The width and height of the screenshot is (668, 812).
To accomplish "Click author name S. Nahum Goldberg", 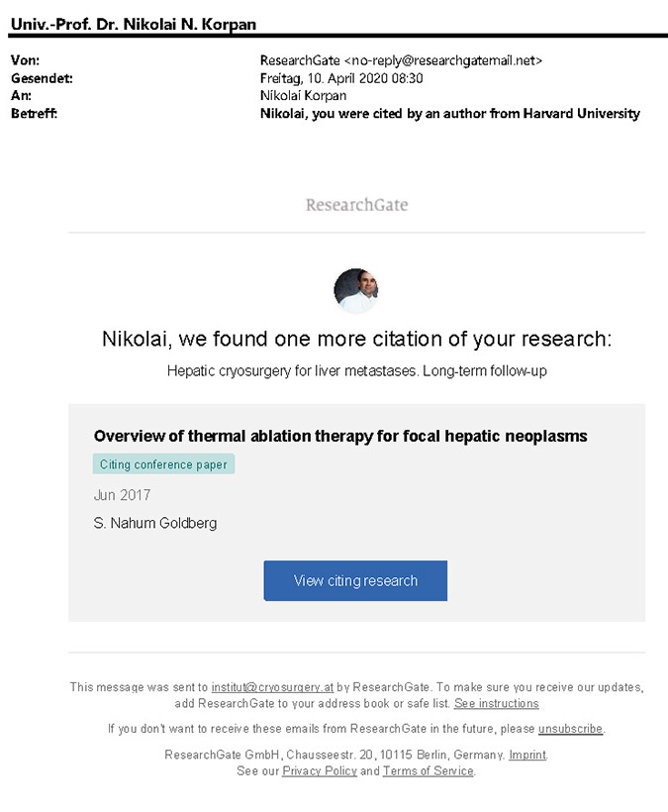I will (154, 523).
